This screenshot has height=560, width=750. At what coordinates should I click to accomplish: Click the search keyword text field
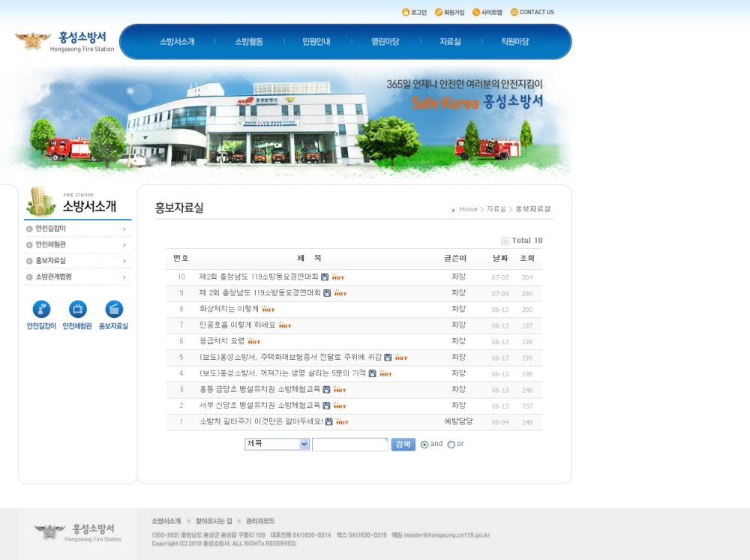349,445
